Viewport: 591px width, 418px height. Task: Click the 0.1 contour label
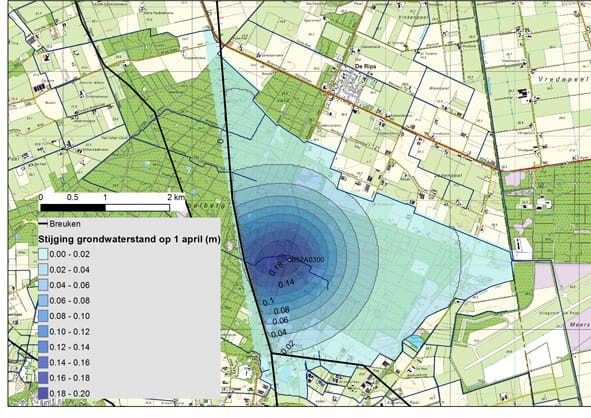[268, 302]
